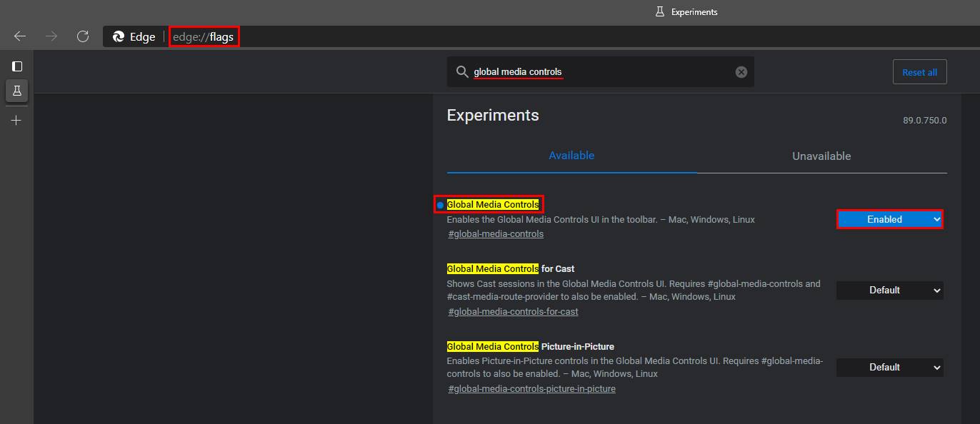Click the edge://flags address bar

pos(543,36)
